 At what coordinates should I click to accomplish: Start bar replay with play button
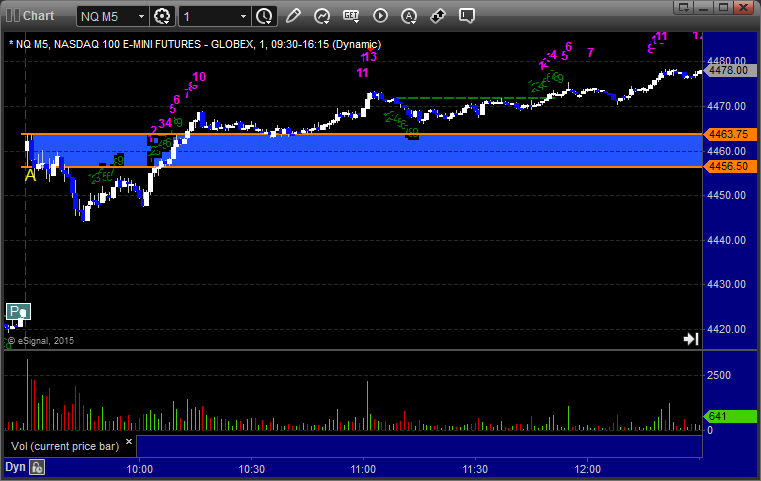pyautogui.click(x=380, y=16)
